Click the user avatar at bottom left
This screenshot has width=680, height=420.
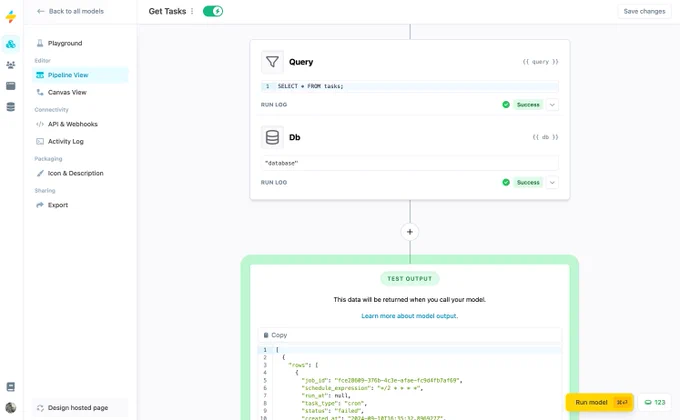(x=11, y=408)
